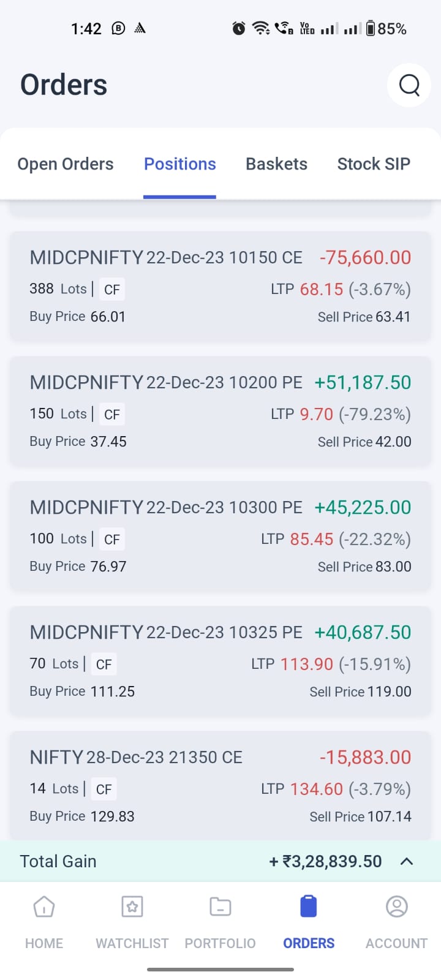Switch to the Open Orders tab

[66, 164]
